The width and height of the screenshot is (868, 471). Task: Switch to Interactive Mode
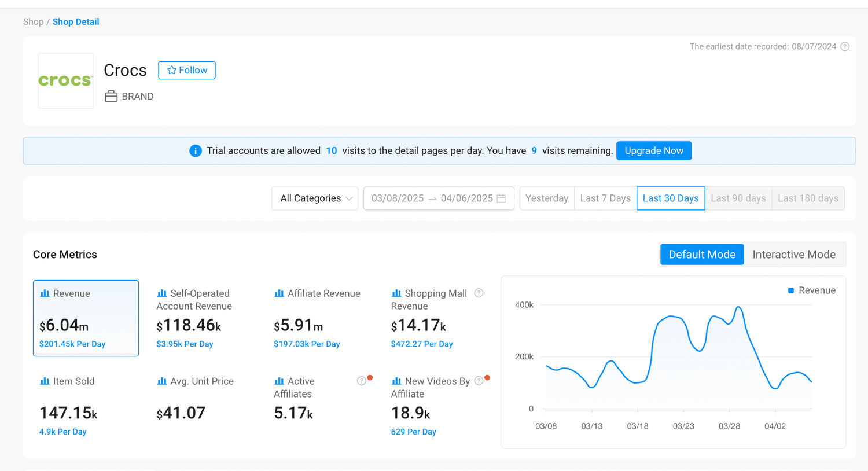tap(793, 255)
